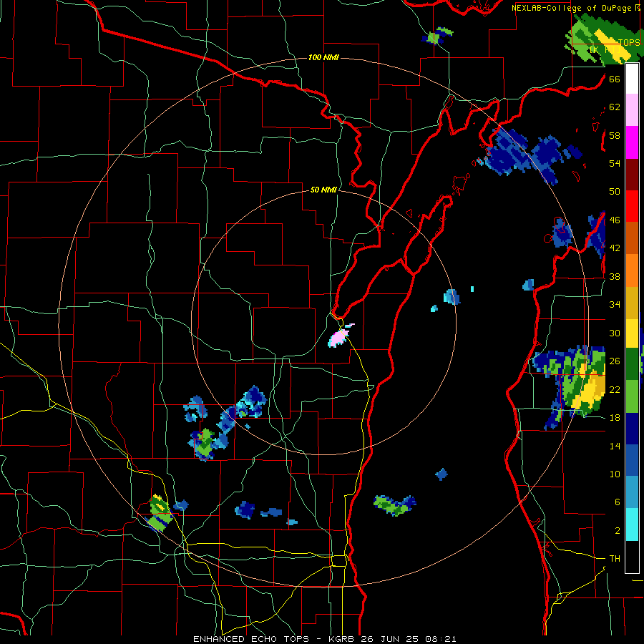Click the green echo over the lake

(394, 505)
